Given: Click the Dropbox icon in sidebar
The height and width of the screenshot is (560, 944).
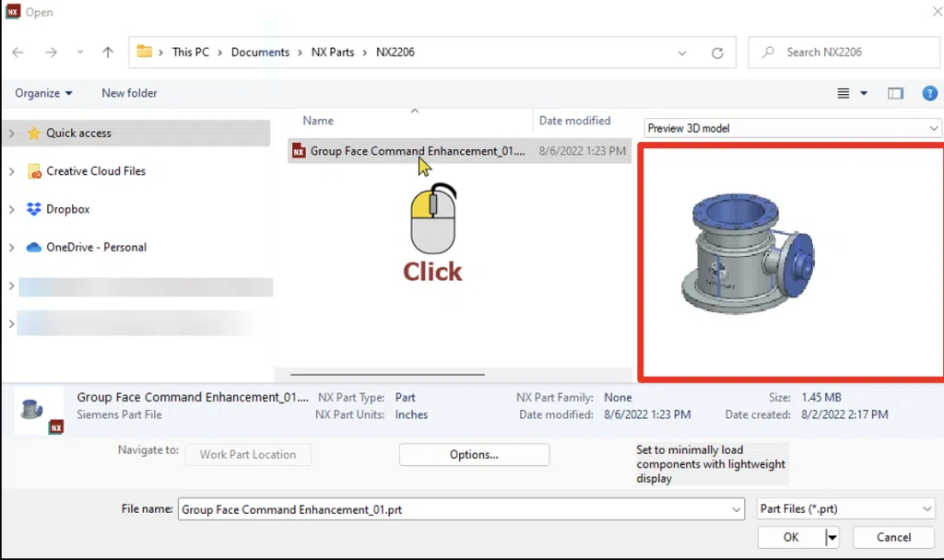Looking at the screenshot, I should pyautogui.click(x=34, y=209).
